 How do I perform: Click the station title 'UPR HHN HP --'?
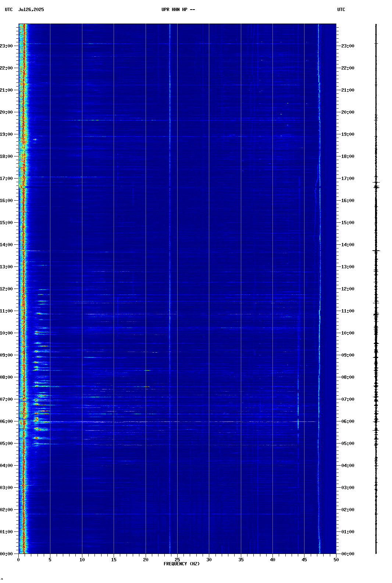click(178, 10)
